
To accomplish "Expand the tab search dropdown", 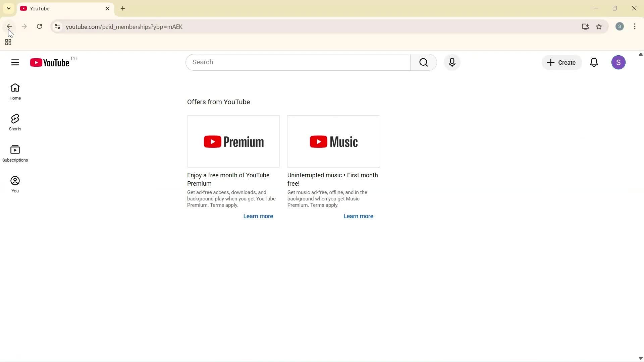I will click(8, 8).
